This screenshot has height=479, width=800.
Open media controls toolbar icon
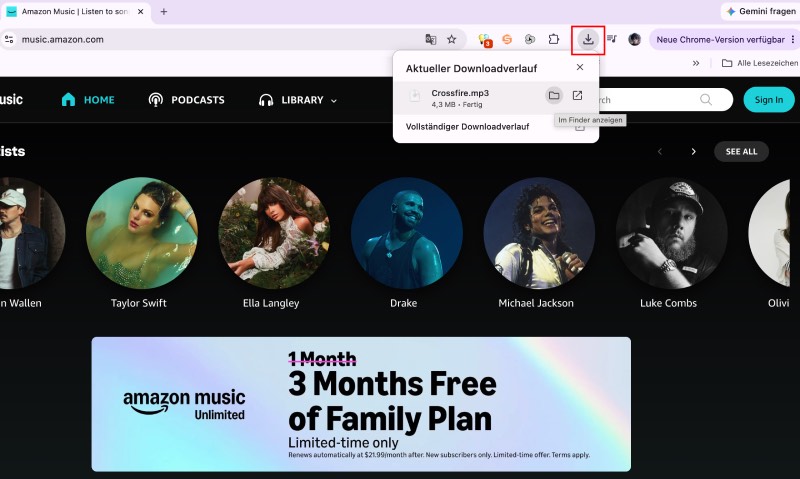612,39
